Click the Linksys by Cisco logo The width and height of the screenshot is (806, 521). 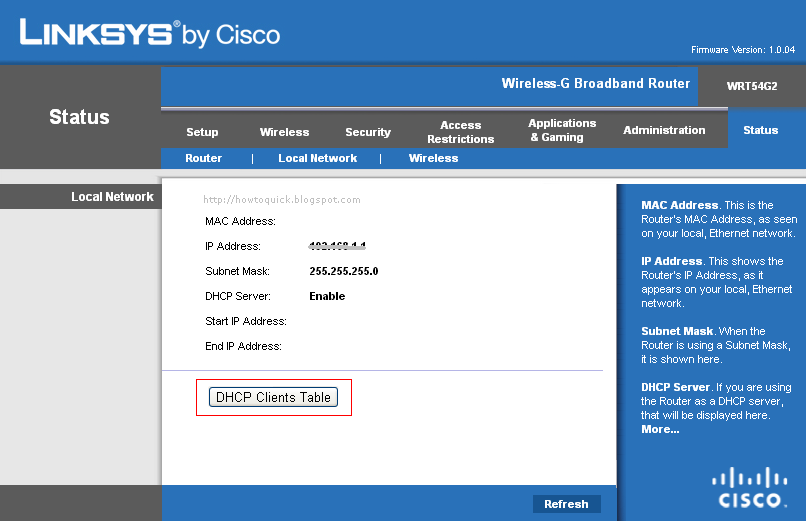point(150,34)
